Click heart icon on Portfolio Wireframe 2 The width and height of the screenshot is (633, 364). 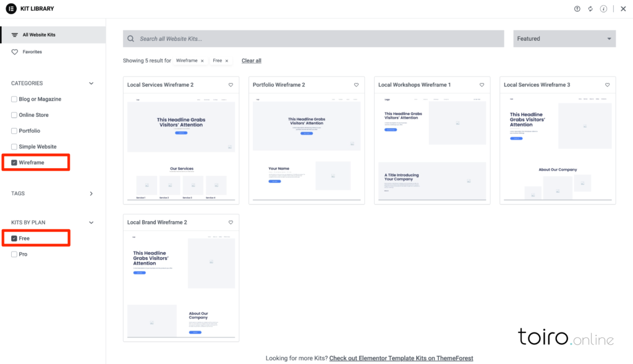356,85
